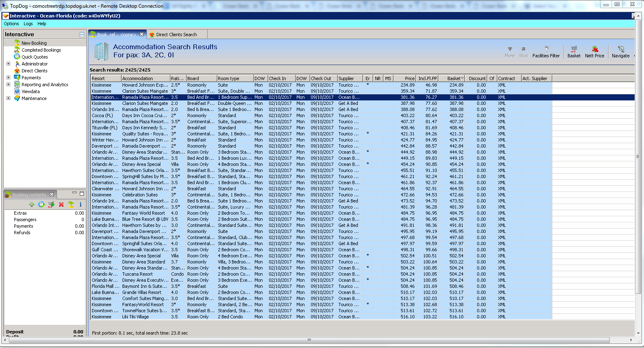
Task: Select the Shorewalk Vacation V... row
Action: [322, 250]
